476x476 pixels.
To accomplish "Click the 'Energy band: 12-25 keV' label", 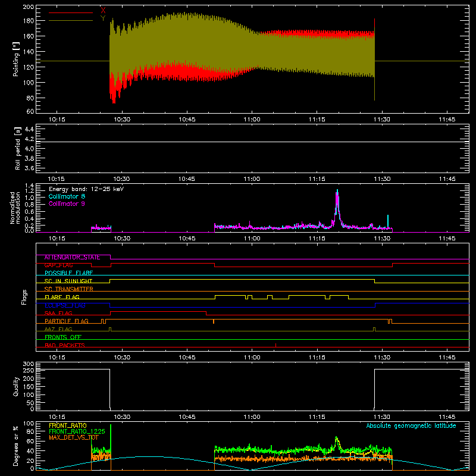I will [x=86, y=189].
